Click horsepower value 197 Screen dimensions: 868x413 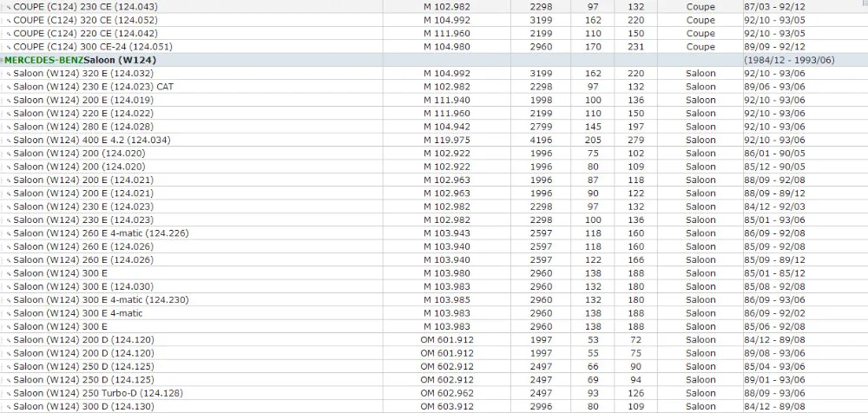[x=636, y=127]
